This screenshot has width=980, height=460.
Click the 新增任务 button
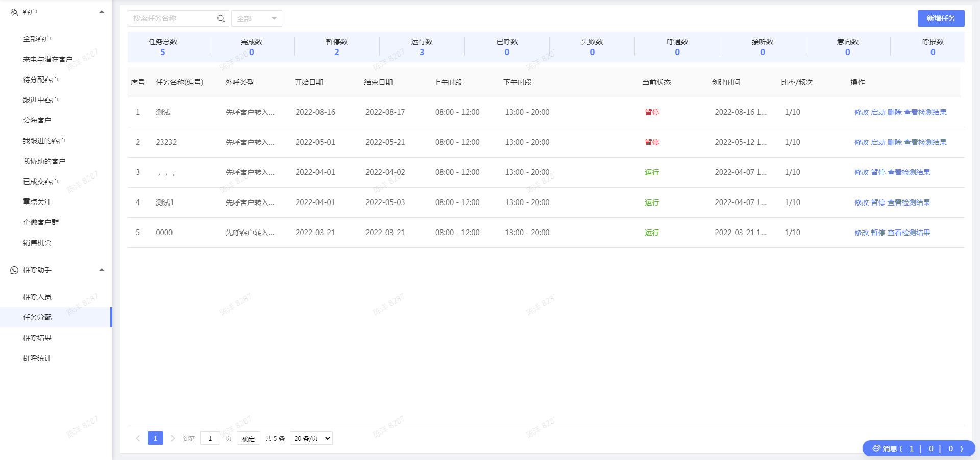(941, 18)
